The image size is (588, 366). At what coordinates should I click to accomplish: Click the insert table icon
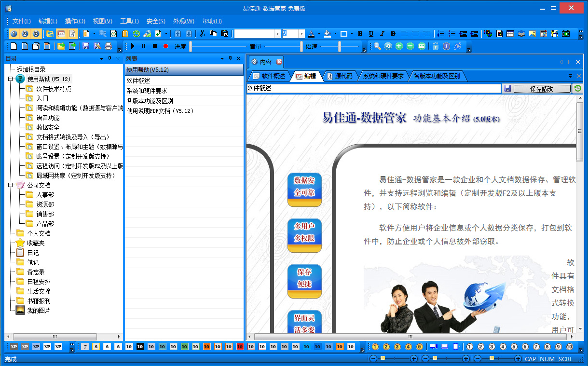(510, 34)
